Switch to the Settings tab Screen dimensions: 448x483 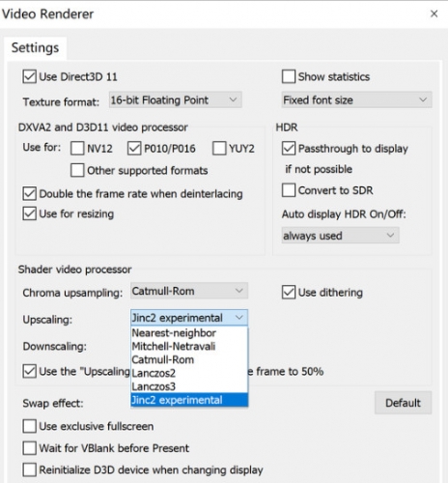tap(36, 47)
